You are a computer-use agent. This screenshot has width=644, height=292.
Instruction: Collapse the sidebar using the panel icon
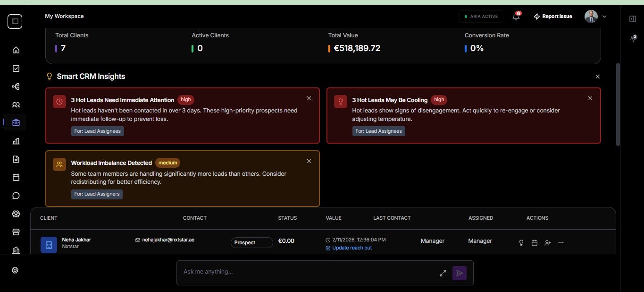coord(15,21)
